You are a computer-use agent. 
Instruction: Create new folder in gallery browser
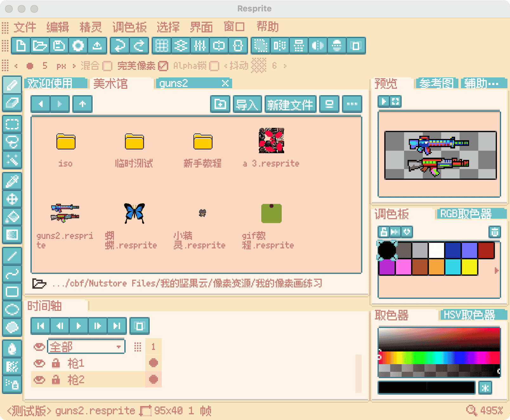tap(220, 104)
